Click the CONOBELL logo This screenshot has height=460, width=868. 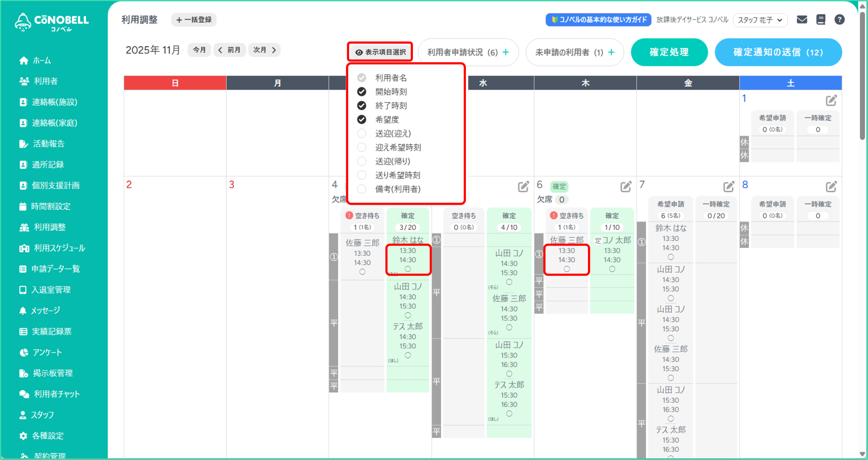(x=52, y=22)
